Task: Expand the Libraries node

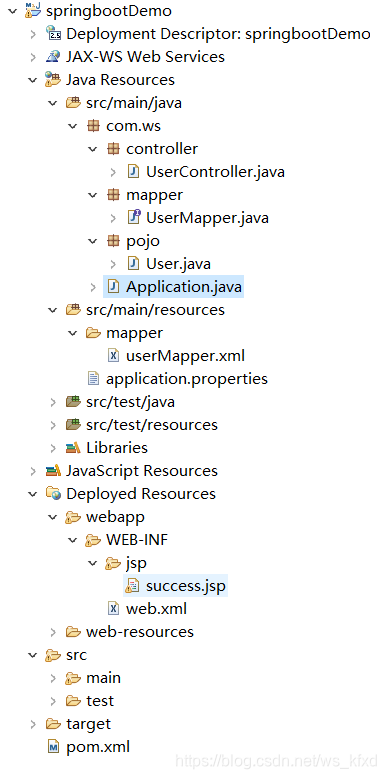Action: point(53,448)
